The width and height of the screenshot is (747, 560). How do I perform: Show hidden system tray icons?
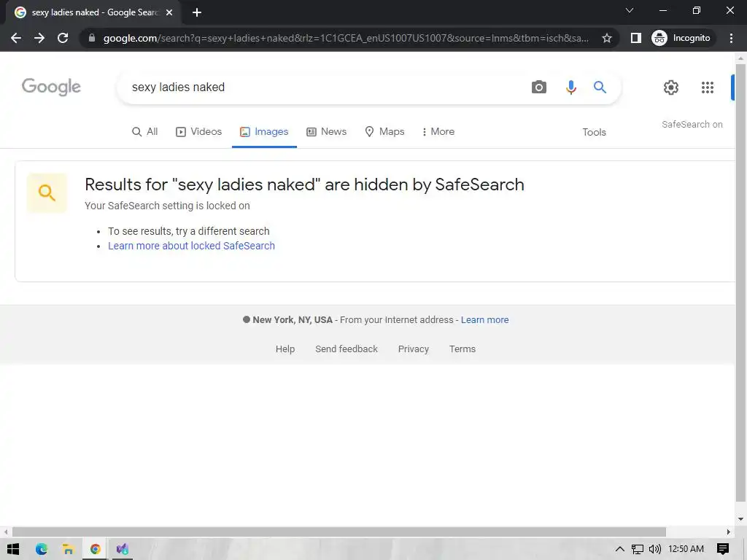[x=619, y=549]
